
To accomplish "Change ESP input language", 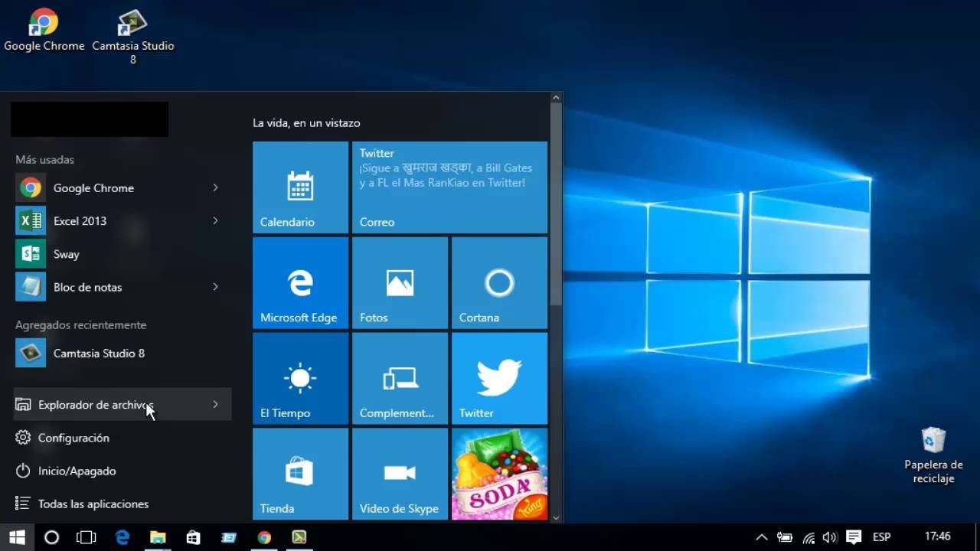I will (x=882, y=537).
